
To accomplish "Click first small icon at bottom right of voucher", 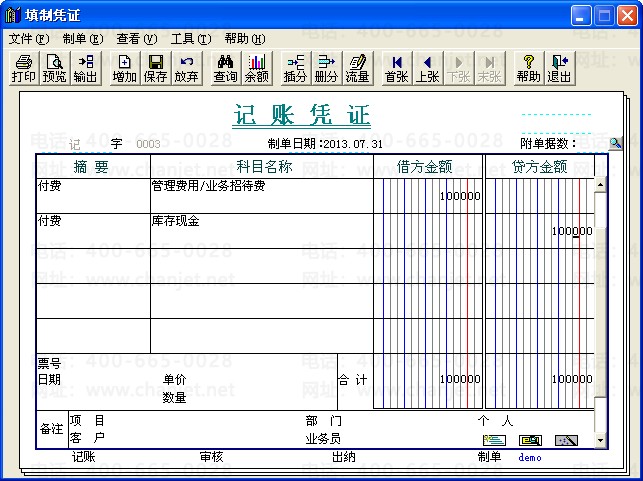I will tap(494, 440).
